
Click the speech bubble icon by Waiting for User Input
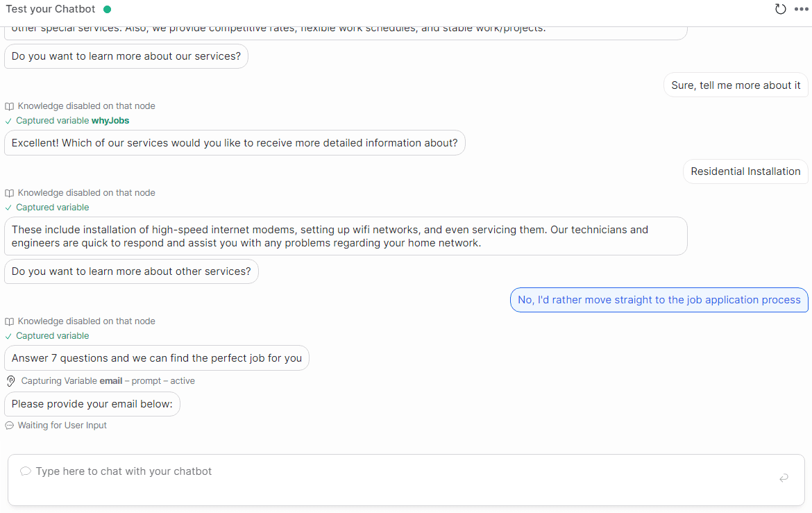click(x=9, y=426)
